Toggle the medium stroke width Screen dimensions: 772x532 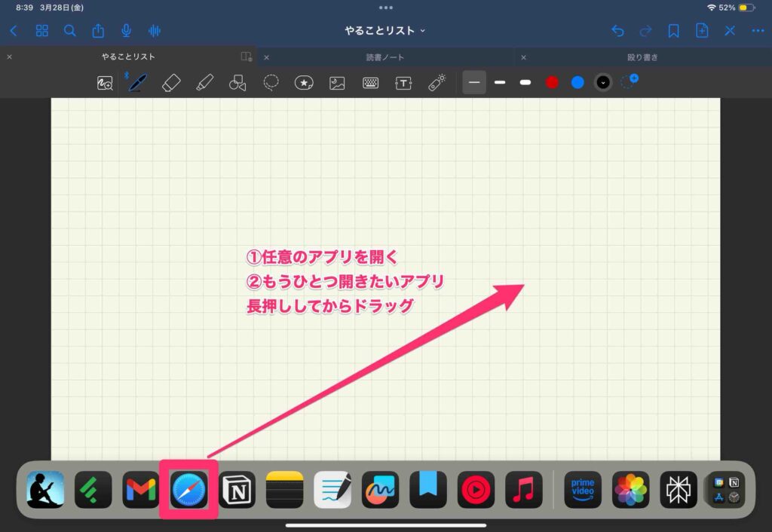coord(500,82)
